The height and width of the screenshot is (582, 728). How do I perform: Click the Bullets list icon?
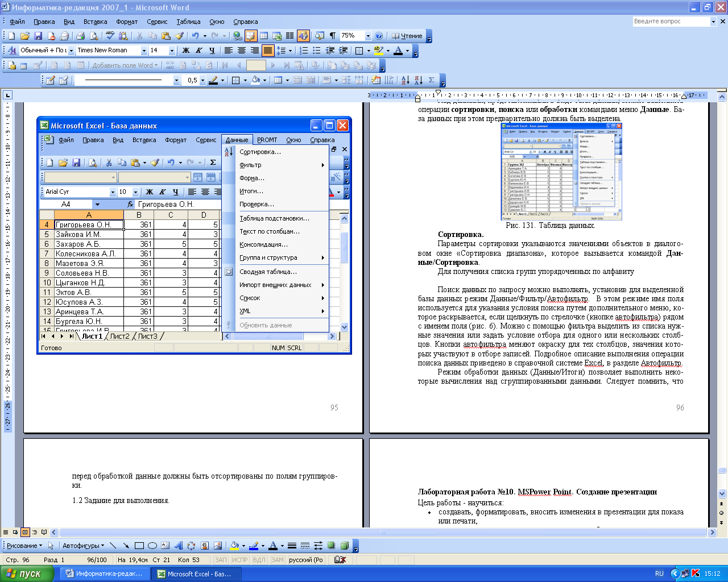coord(317,51)
